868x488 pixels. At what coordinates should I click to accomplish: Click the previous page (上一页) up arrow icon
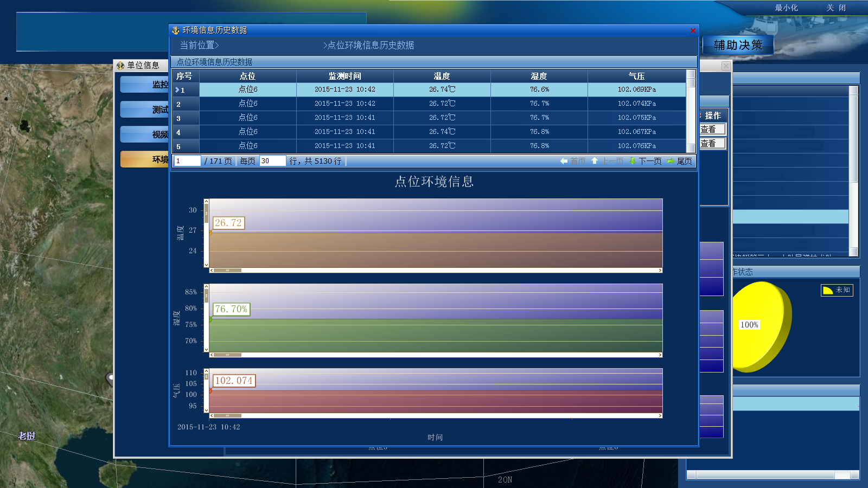pyautogui.click(x=595, y=161)
